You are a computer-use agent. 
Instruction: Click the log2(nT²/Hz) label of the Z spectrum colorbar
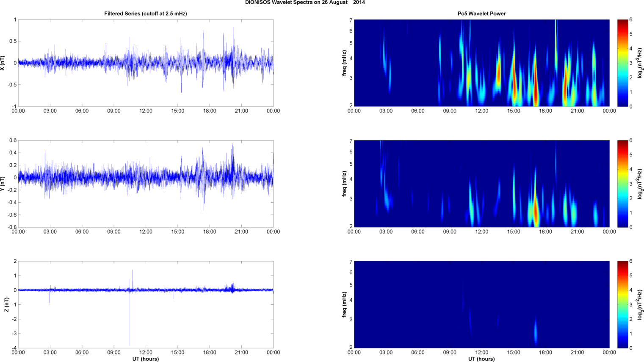pos(640,304)
